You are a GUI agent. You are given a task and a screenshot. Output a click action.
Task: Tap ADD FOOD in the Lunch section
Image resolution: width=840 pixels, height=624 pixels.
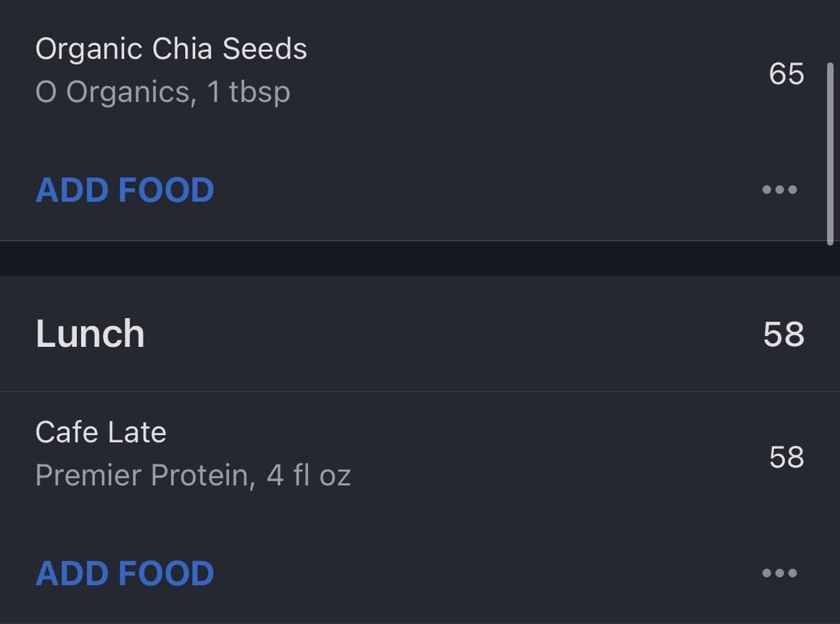[124, 573]
